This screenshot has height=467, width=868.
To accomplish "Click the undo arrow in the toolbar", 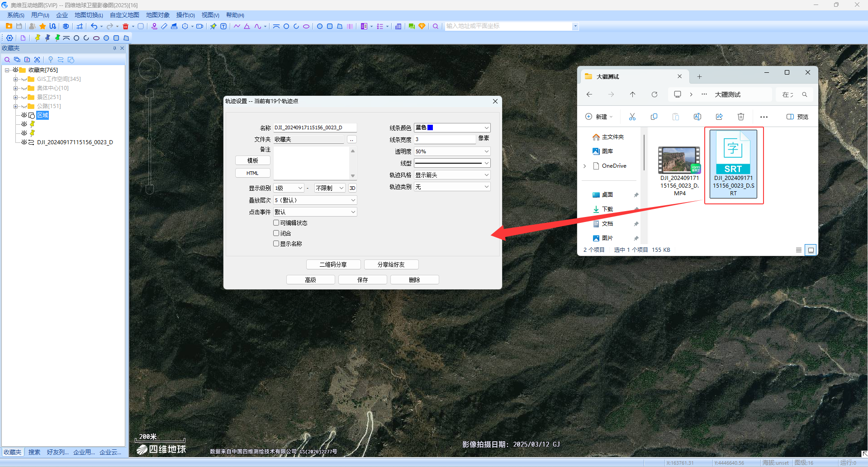I will coord(94,26).
